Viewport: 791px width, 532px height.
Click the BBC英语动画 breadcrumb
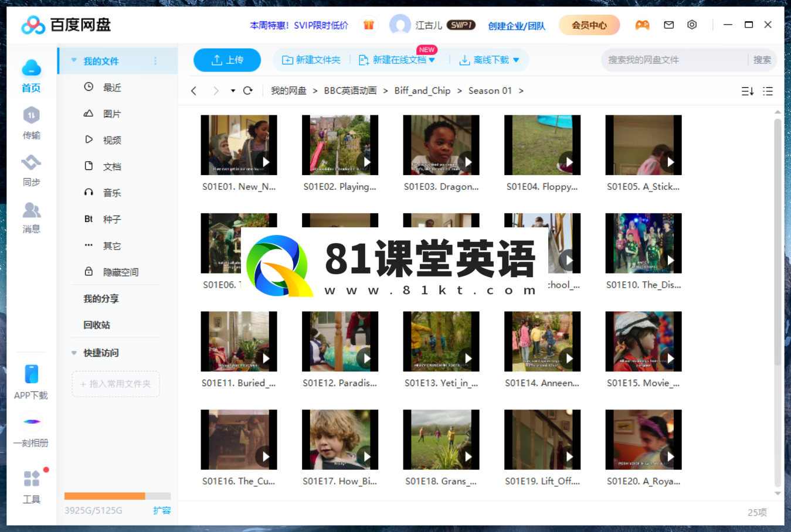[x=350, y=91]
